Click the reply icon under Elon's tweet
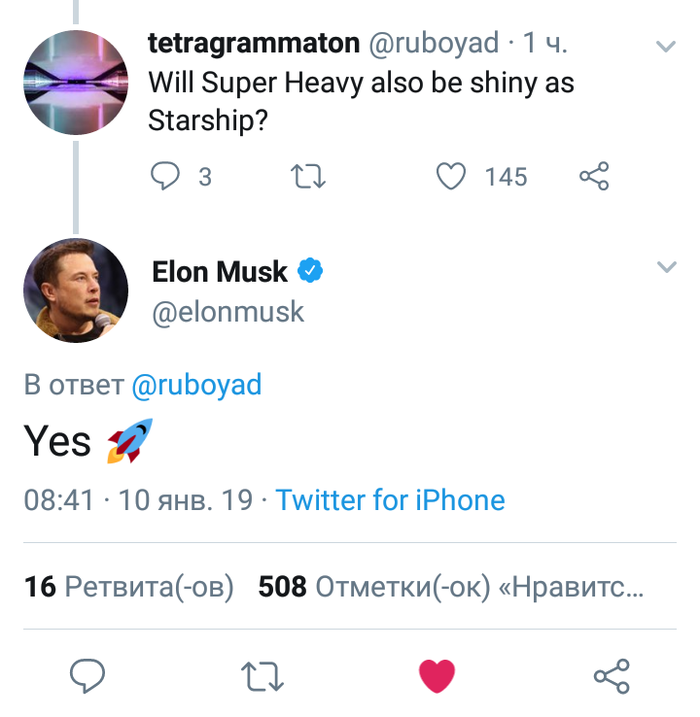700x717 pixels. pyautogui.click(x=88, y=676)
